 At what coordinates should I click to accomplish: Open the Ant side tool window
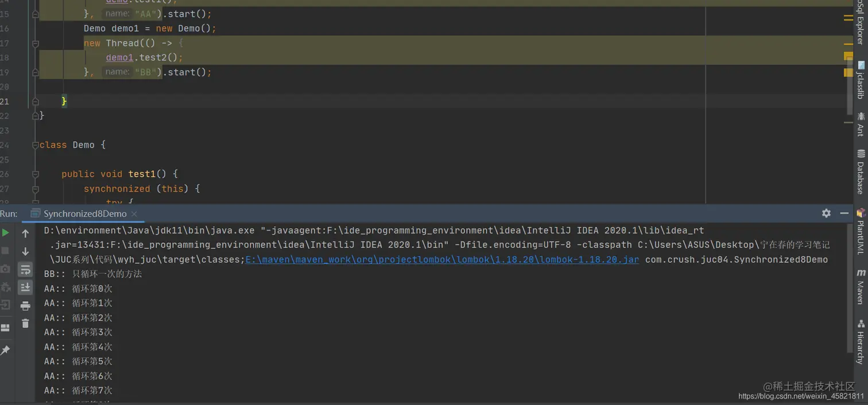860,124
